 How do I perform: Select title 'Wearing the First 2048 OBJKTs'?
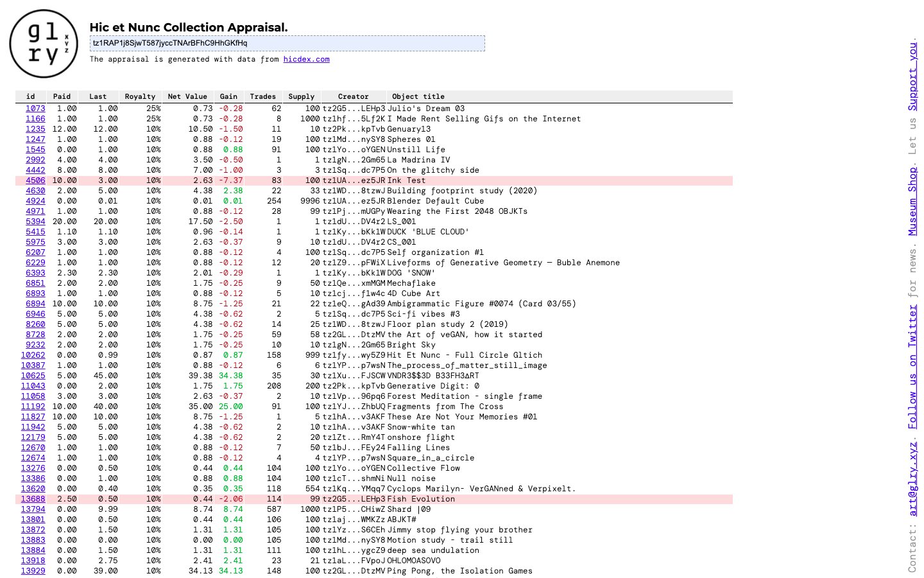click(458, 211)
